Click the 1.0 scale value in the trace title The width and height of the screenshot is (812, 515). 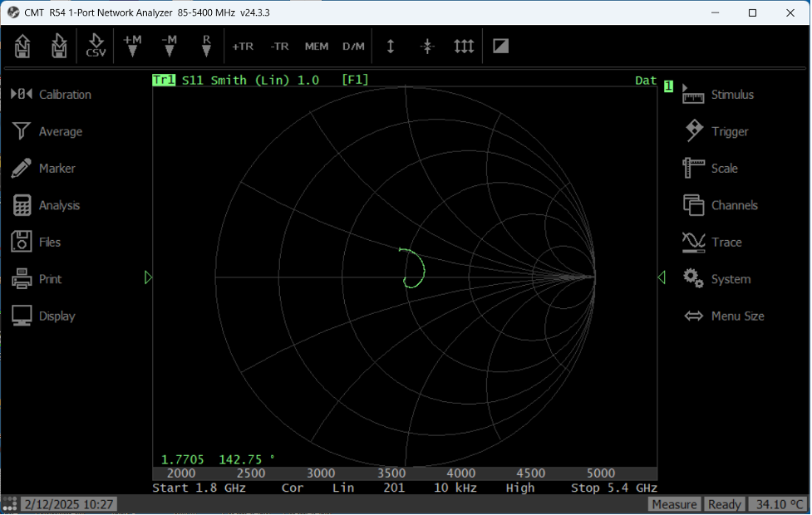(x=308, y=81)
